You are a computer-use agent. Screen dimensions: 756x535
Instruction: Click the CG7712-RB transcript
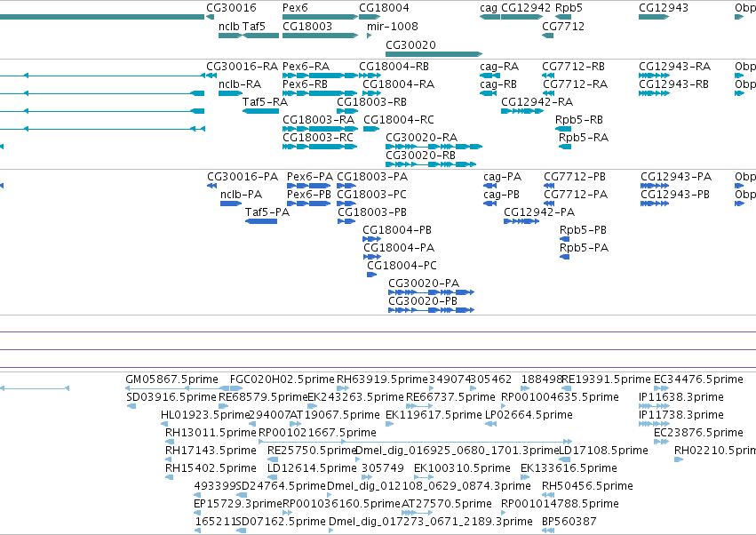548,76
